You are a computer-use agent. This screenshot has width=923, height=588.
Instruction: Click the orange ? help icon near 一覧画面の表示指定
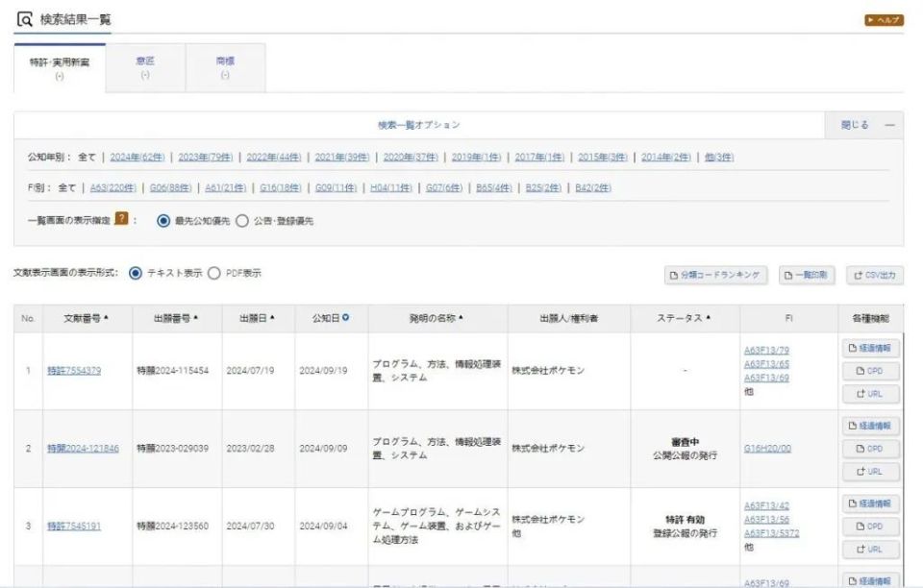pyautogui.click(x=121, y=219)
